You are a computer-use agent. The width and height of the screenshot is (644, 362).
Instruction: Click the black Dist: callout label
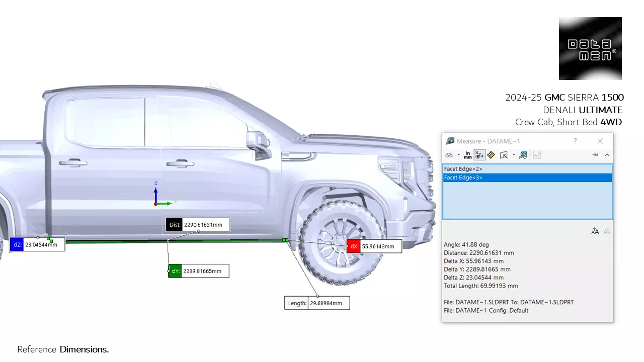pyautogui.click(x=175, y=225)
